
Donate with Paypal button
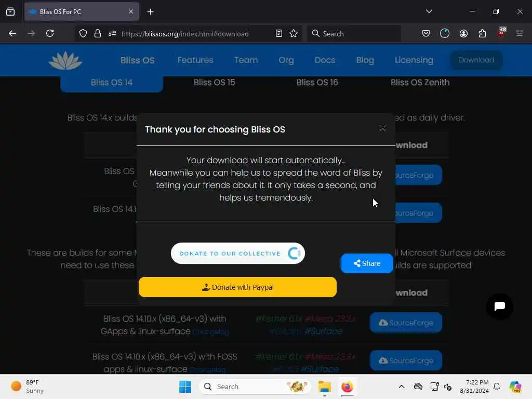tap(237, 287)
